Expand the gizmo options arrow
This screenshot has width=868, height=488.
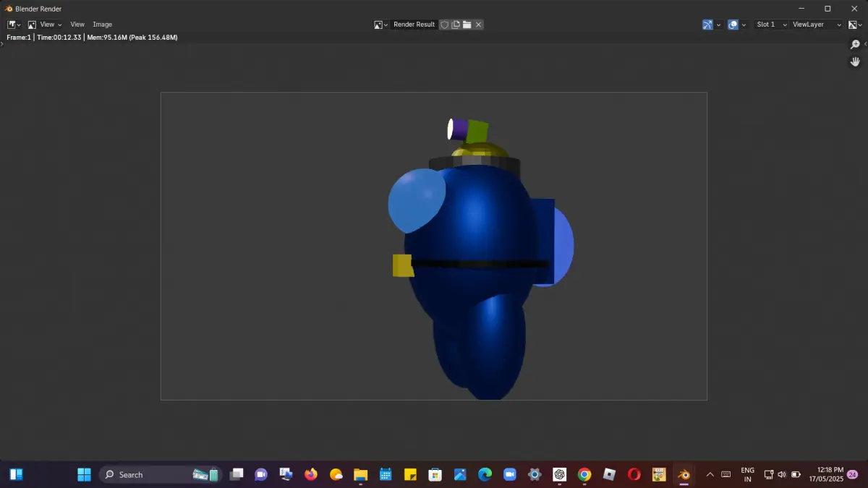(718, 25)
